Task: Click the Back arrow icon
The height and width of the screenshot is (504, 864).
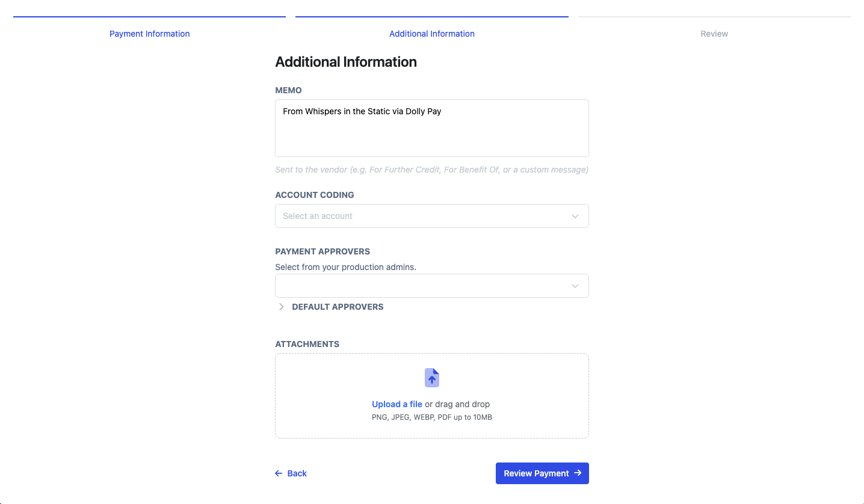Action: tap(279, 473)
